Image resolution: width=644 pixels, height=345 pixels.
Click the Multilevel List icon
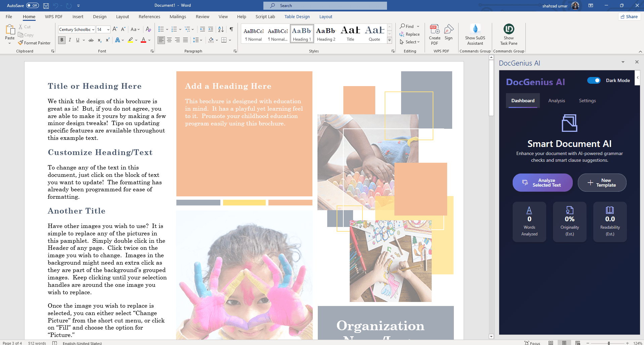(x=187, y=29)
